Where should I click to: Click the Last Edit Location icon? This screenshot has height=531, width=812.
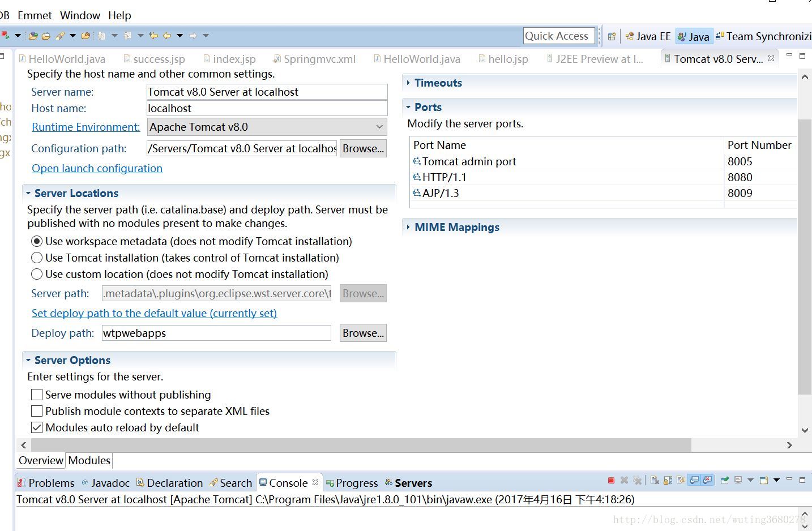point(153,36)
